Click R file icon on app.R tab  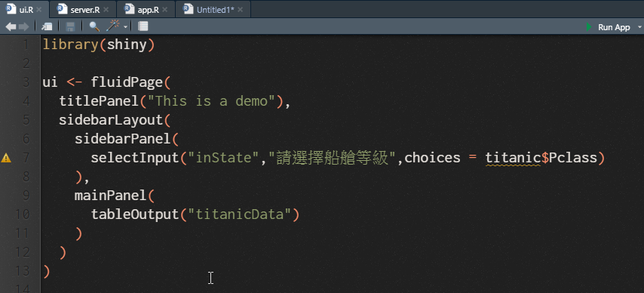(130, 8)
